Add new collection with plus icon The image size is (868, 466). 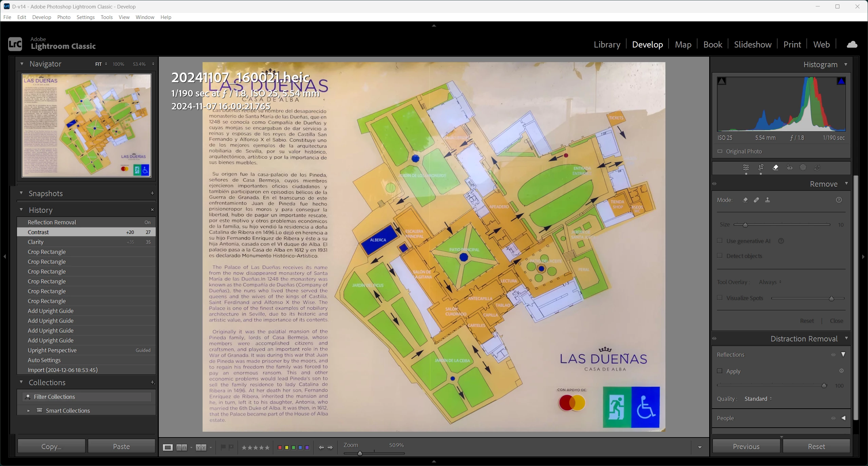[x=152, y=383]
